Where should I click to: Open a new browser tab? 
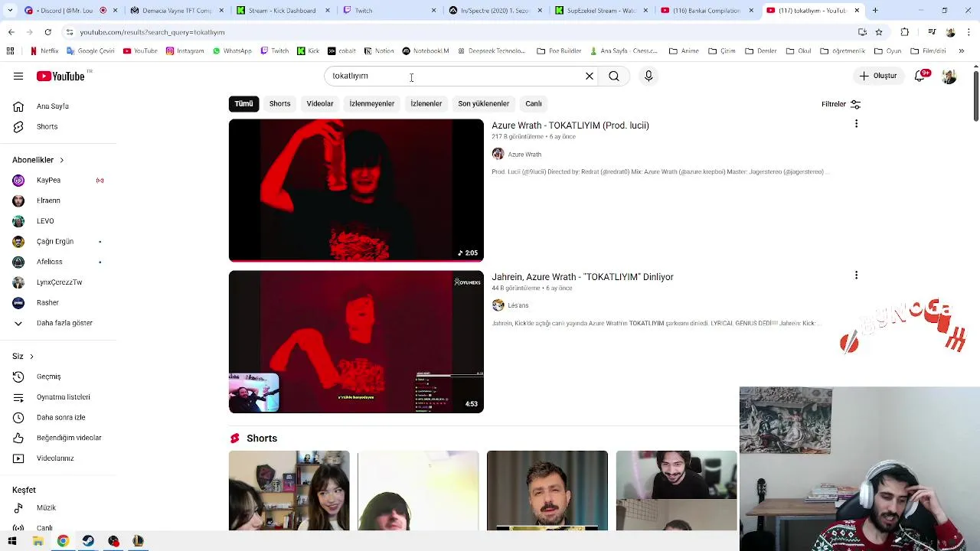click(x=875, y=11)
